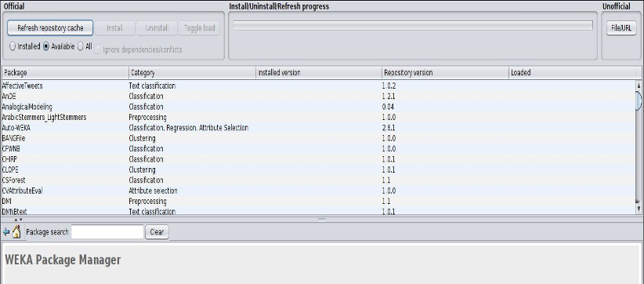This screenshot has width=644, height=284.
Task: Click the package list scrollbar thumb
Action: pos(639,100)
